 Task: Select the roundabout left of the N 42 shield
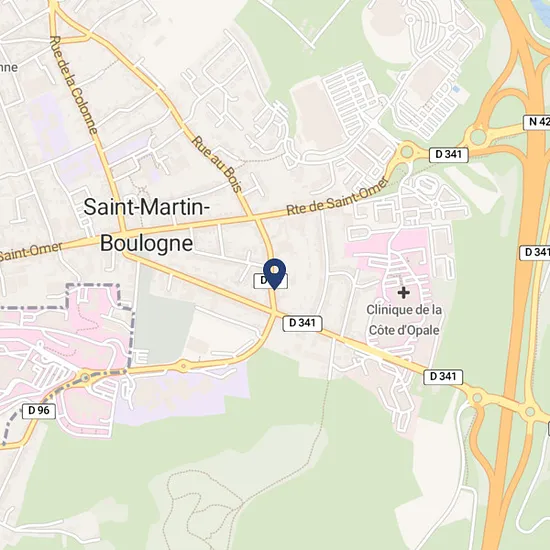(478, 137)
